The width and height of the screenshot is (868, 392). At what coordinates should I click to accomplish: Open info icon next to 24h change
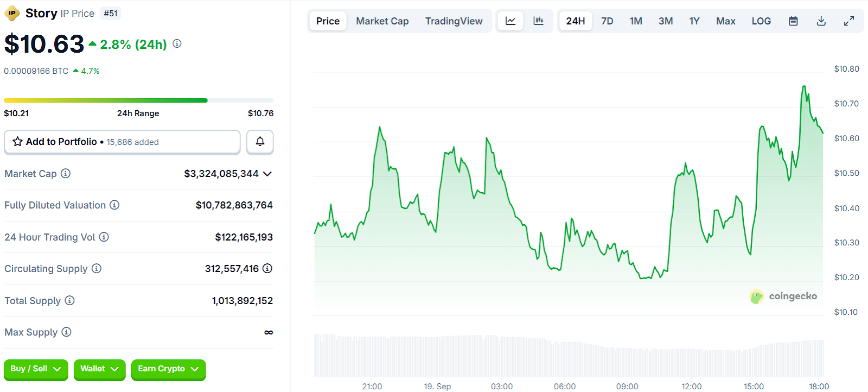tap(177, 43)
